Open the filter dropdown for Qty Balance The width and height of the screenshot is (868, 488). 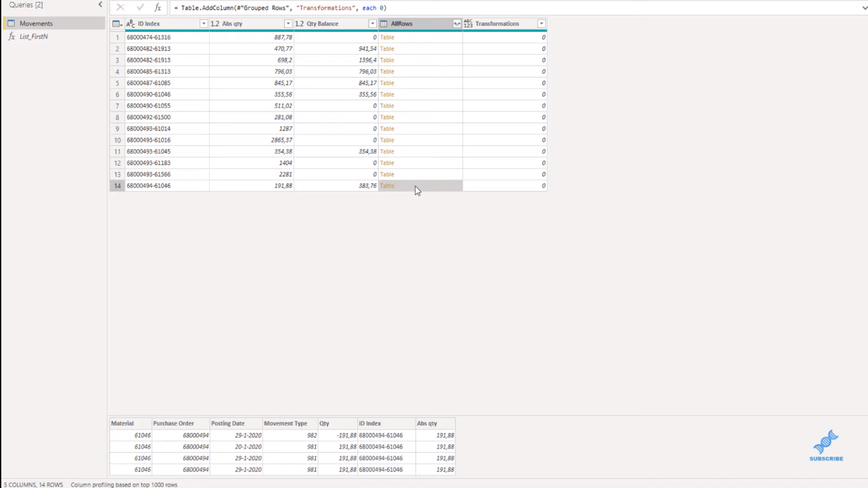click(372, 24)
